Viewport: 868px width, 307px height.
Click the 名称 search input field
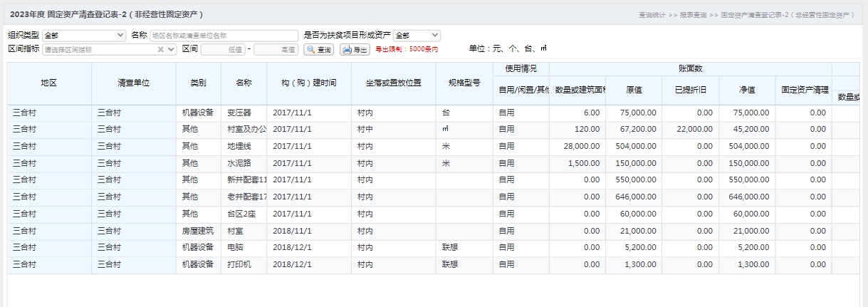224,36
